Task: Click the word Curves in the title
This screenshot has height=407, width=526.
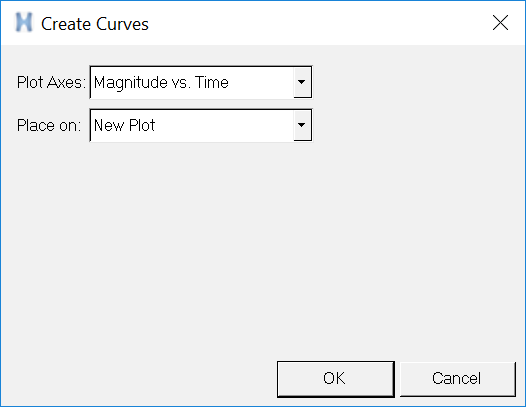Action: coord(122,24)
